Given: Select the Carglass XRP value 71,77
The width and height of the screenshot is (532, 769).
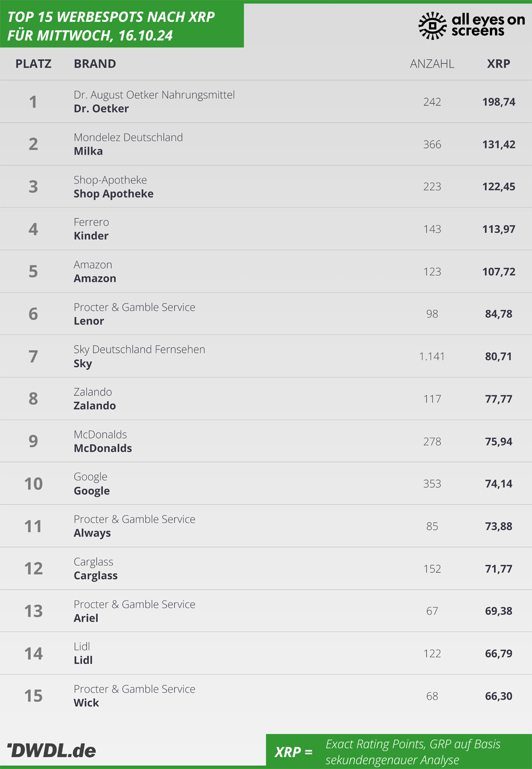Looking at the screenshot, I should point(498,569).
